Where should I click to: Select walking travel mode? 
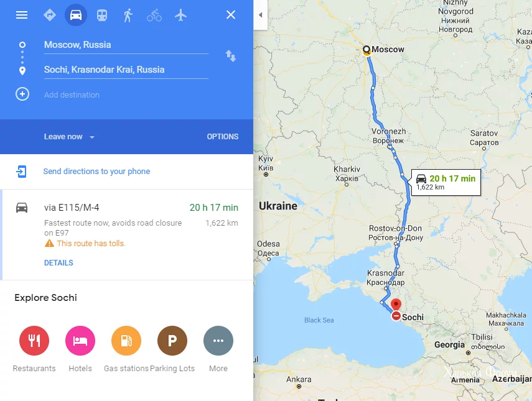[x=128, y=15]
